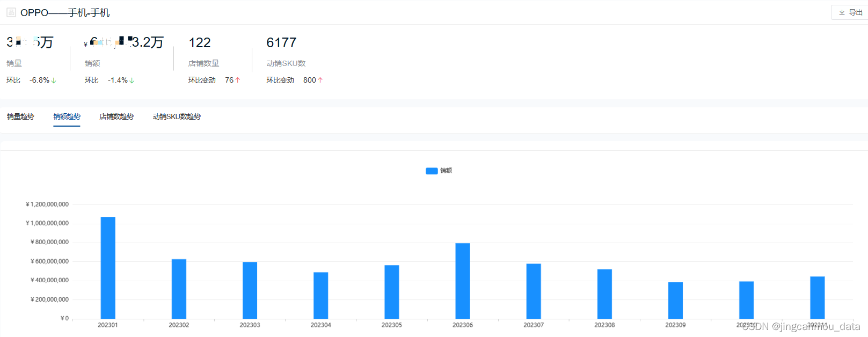Toggle the 销额 legend swatch

(x=432, y=171)
